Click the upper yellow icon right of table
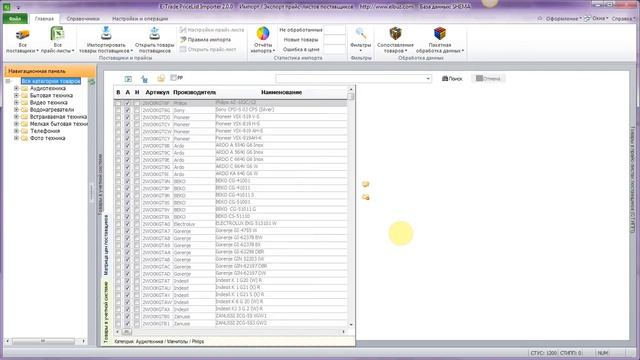Viewport: 640px width, 360px height. tap(366, 184)
